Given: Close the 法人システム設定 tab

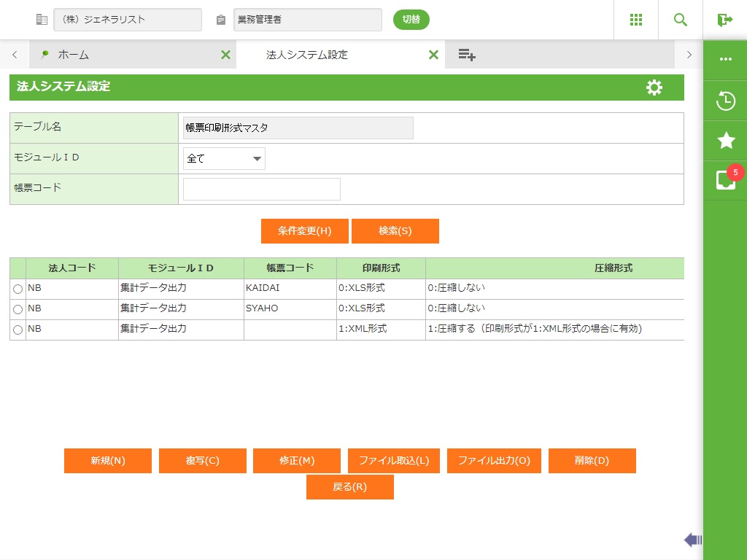Looking at the screenshot, I should click(433, 55).
